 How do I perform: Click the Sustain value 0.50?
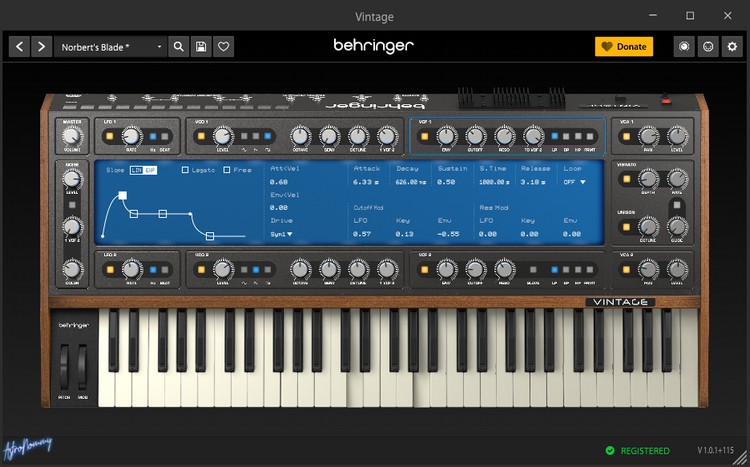[x=446, y=182]
